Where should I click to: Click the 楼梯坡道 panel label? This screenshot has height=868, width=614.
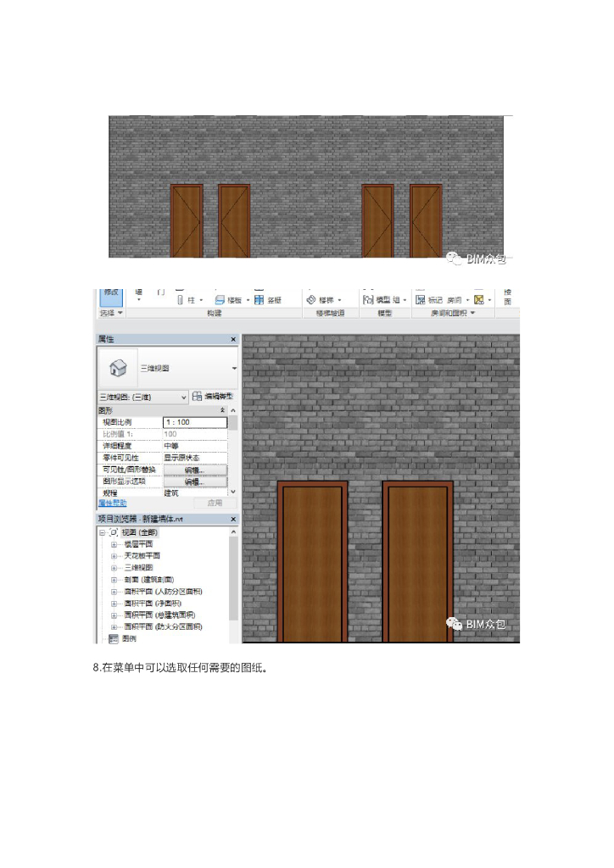[330, 314]
